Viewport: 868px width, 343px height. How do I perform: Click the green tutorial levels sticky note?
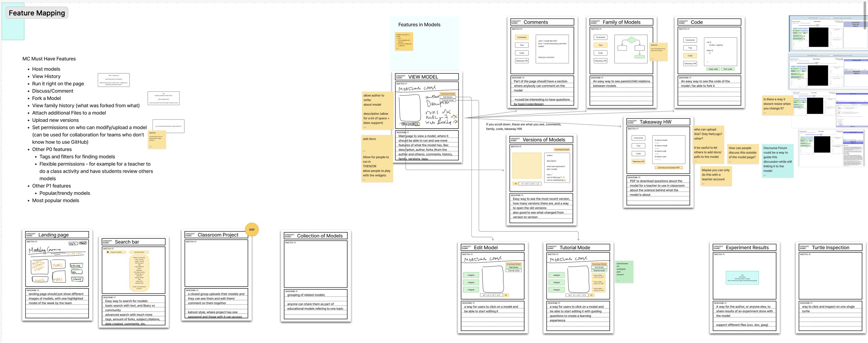click(624, 271)
